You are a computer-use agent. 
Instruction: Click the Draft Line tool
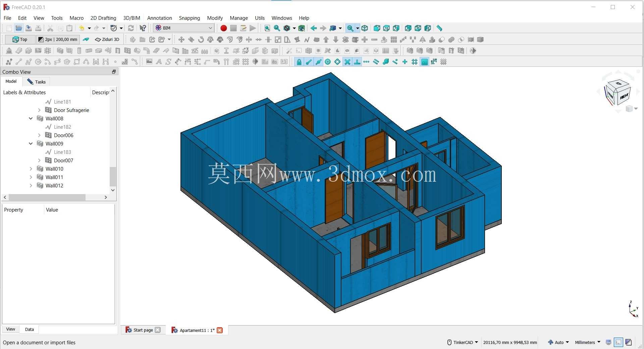pyautogui.click(x=19, y=62)
